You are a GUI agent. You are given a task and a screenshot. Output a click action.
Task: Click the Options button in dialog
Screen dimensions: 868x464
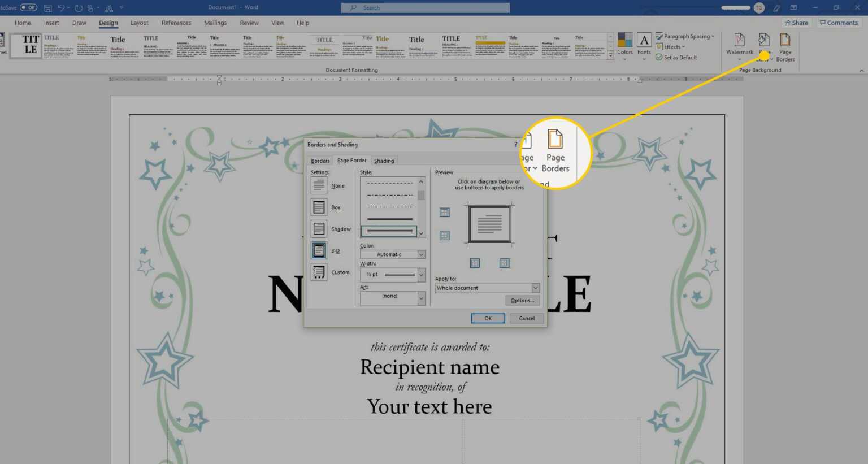[x=522, y=300]
